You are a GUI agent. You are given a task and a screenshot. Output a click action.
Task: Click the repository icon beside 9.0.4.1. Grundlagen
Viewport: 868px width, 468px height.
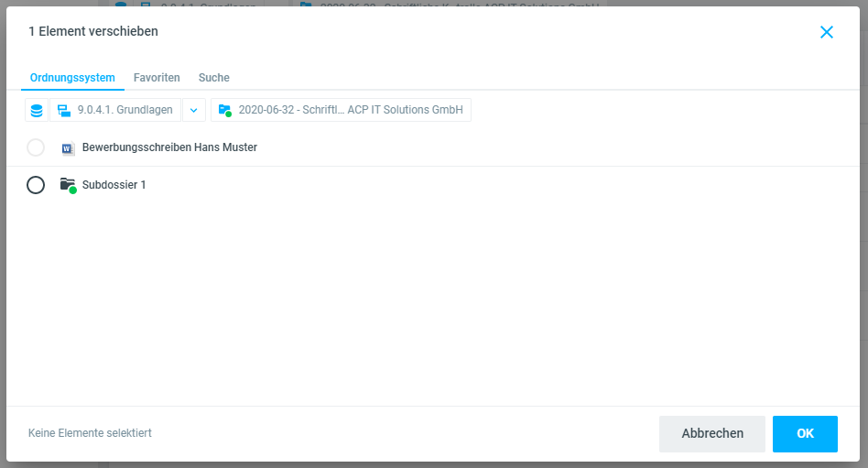click(x=64, y=111)
